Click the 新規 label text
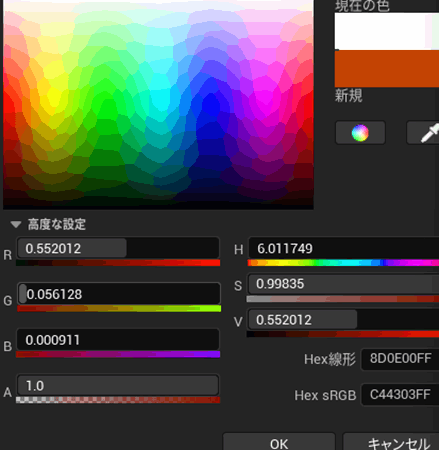439x450 pixels. [348, 95]
